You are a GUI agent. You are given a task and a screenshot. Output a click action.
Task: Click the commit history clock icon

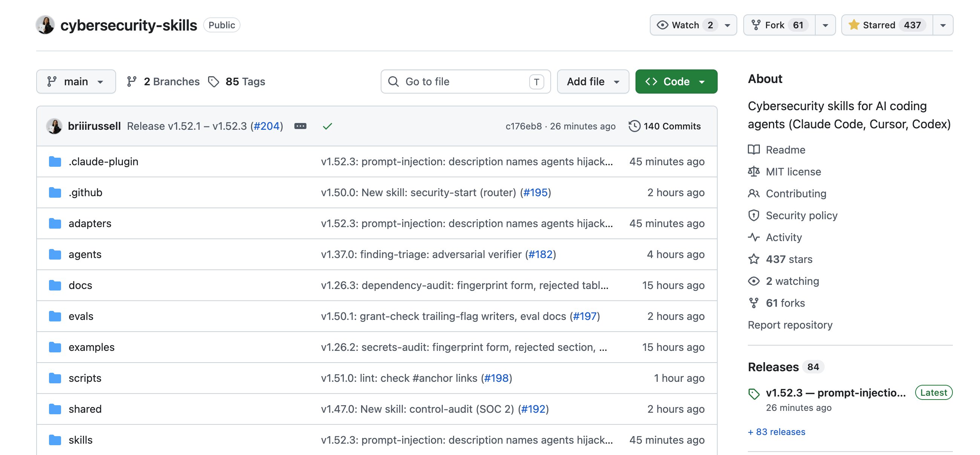pos(634,126)
